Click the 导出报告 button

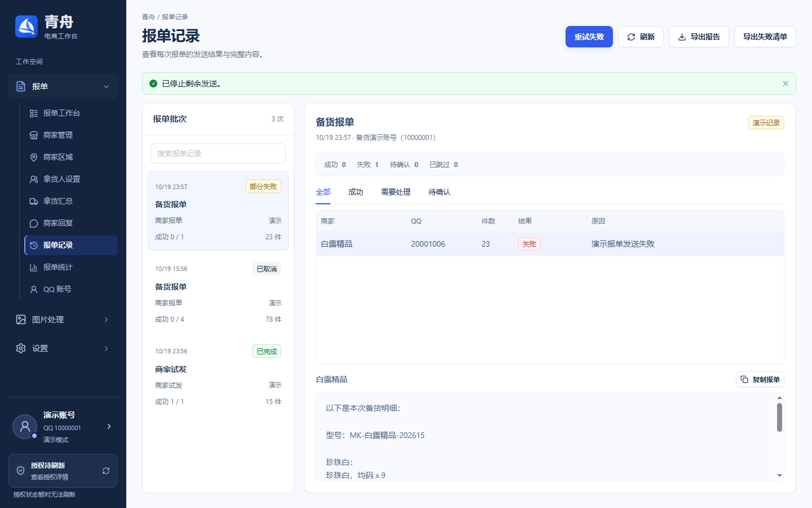click(x=699, y=37)
